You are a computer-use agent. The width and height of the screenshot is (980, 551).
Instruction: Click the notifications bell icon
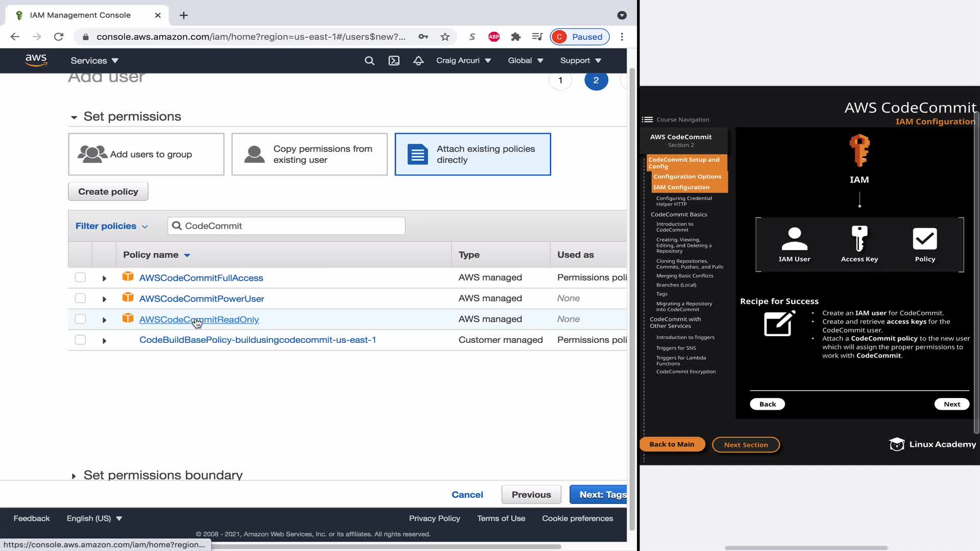(419, 61)
